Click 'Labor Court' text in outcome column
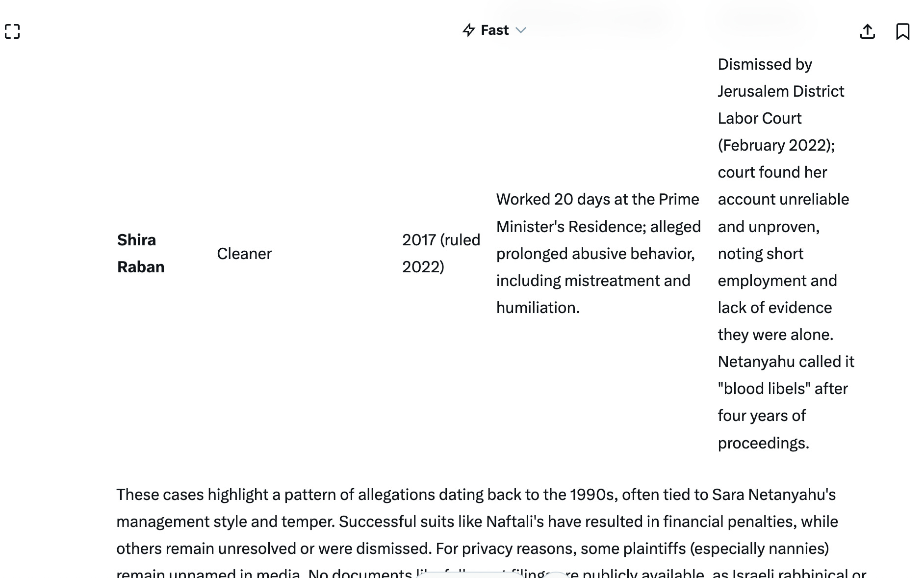Screen dimensions: 924x578 click(760, 118)
